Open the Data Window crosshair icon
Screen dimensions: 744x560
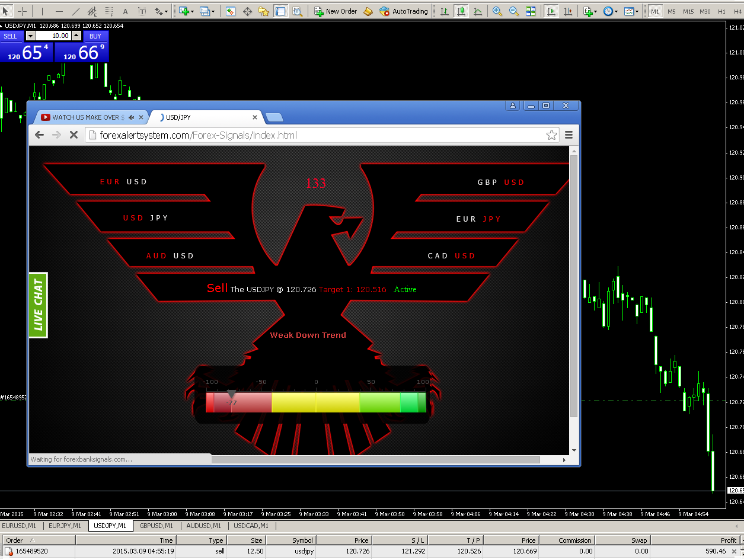click(x=247, y=11)
